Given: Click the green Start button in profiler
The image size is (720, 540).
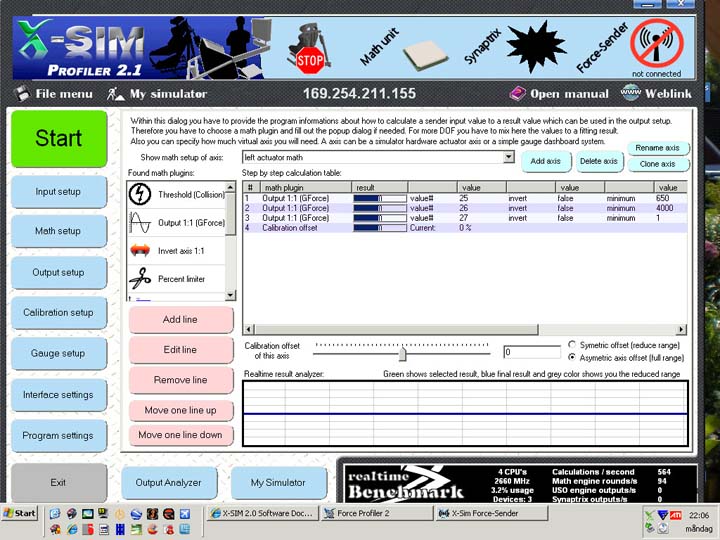Looking at the screenshot, I should (59, 138).
